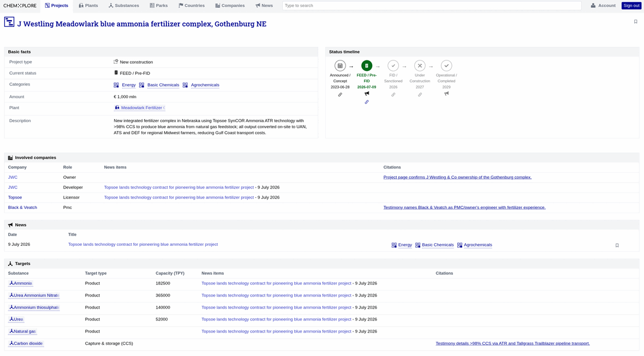Click the category icon before Energy in Basic facts
644x356 pixels.
(x=116, y=85)
